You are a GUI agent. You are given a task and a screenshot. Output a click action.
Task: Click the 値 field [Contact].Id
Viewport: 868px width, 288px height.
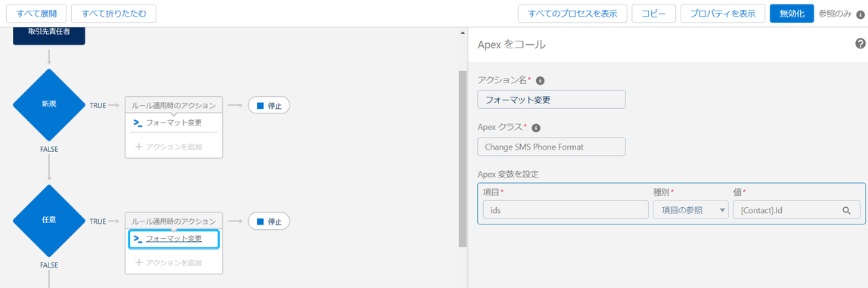(x=797, y=210)
